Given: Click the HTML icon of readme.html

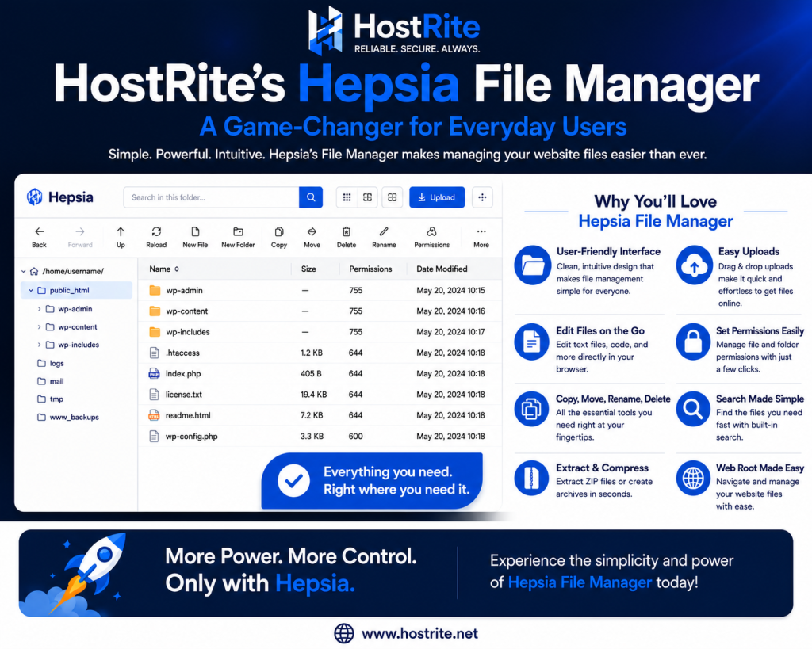Looking at the screenshot, I should coord(154,415).
